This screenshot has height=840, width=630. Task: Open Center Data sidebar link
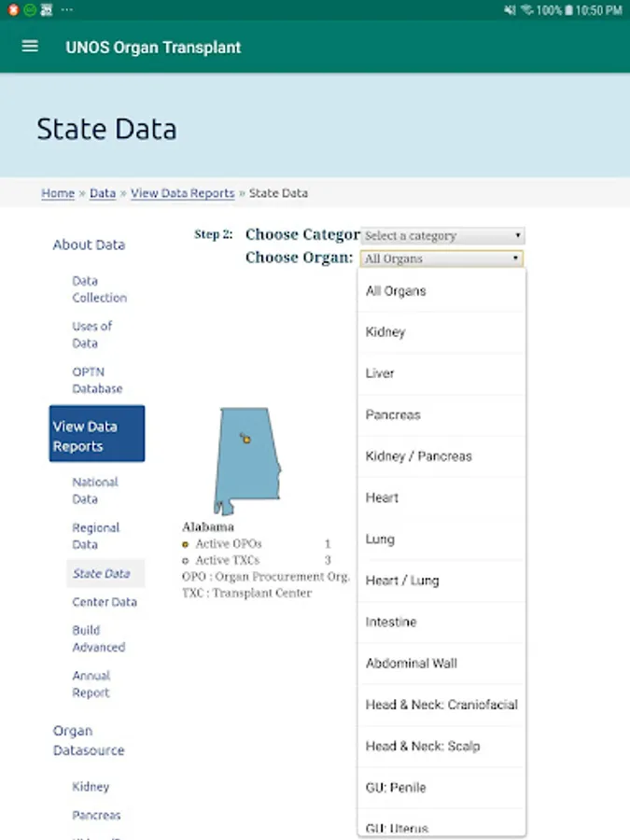coord(105,602)
